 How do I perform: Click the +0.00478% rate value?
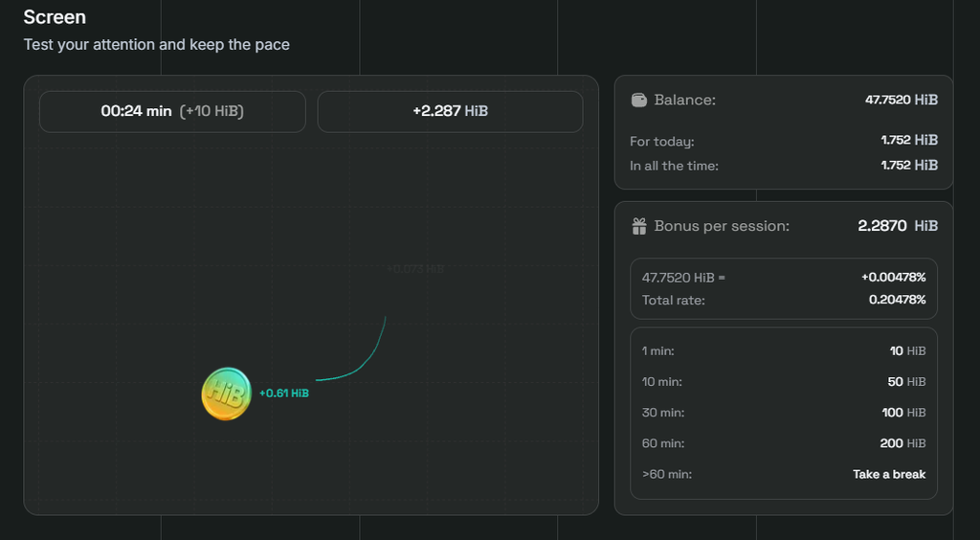pyautogui.click(x=894, y=278)
